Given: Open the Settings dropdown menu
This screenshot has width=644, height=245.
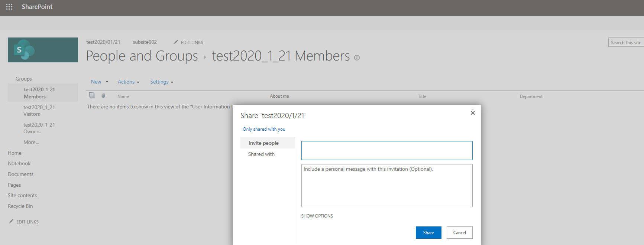Looking at the screenshot, I should click(x=162, y=82).
